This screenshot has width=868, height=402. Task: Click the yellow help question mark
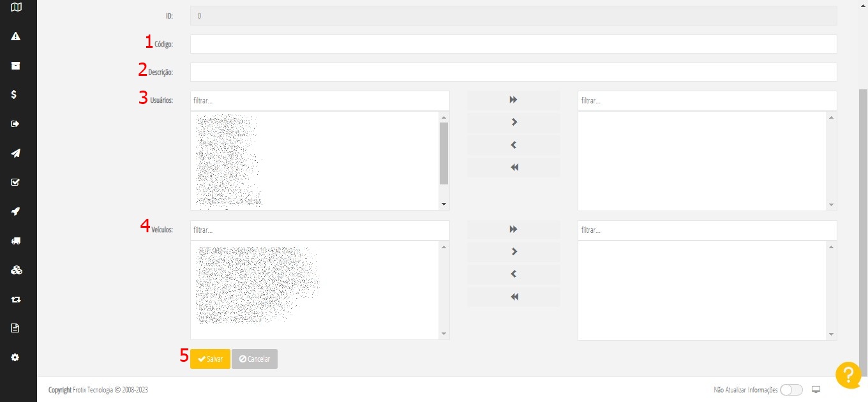pos(848,375)
